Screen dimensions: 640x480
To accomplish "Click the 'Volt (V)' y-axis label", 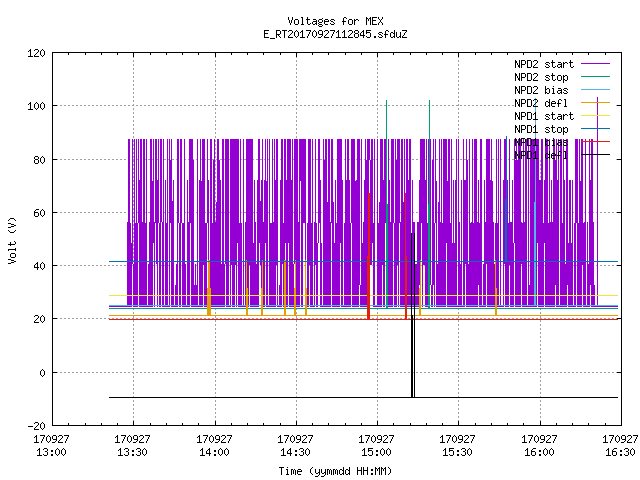I will [x=13, y=240].
